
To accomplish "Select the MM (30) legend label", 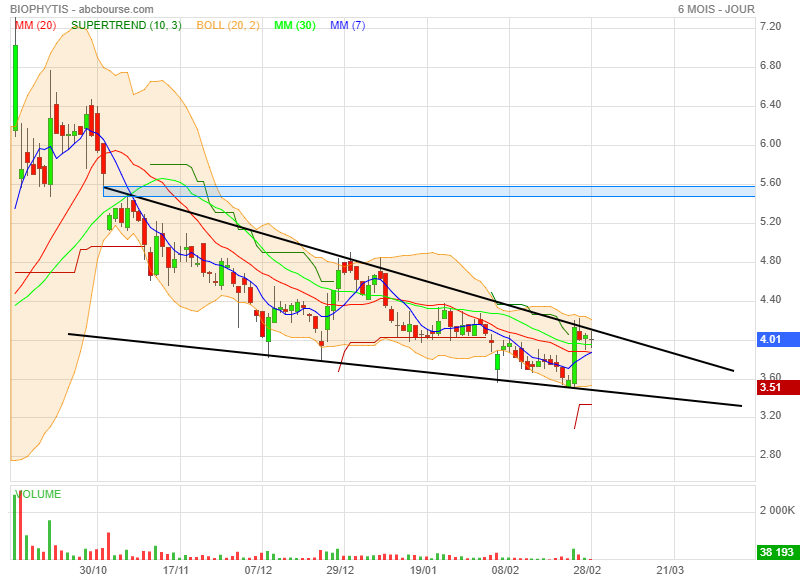I will pos(295,25).
